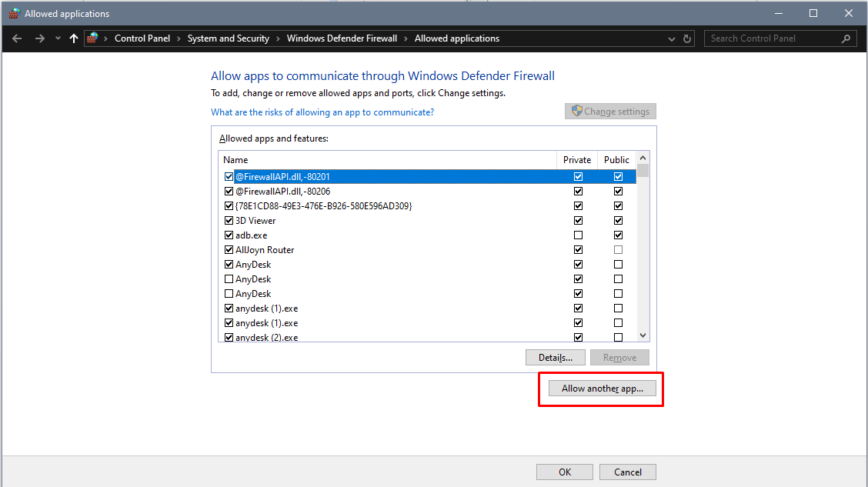Toggle Private checkbox for AllJoyn Router
Viewport: 868px width, 487px height.
click(x=578, y=249)
